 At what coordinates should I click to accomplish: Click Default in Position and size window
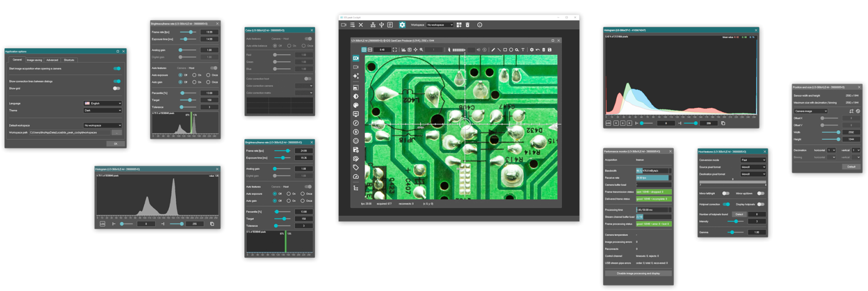tap(851, 167)
